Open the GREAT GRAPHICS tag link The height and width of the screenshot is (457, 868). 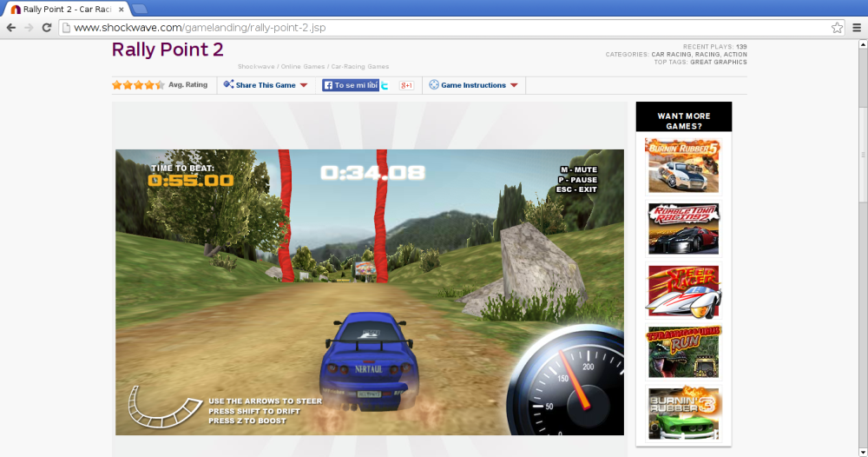point(719,62)
